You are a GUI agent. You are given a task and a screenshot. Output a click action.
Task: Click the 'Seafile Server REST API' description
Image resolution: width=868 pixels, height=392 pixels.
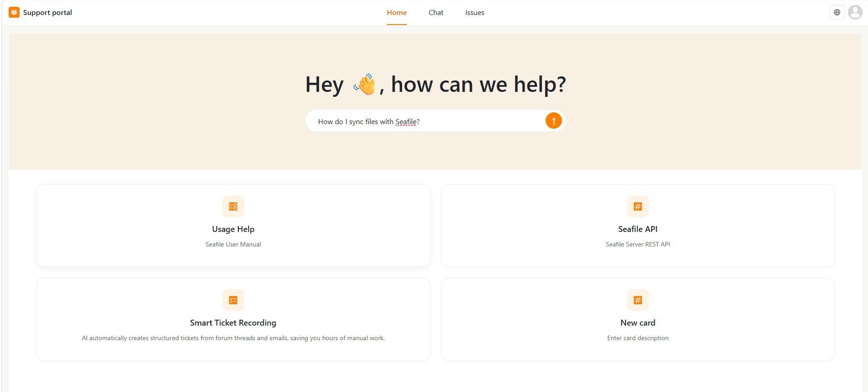(x=638, y=245)
